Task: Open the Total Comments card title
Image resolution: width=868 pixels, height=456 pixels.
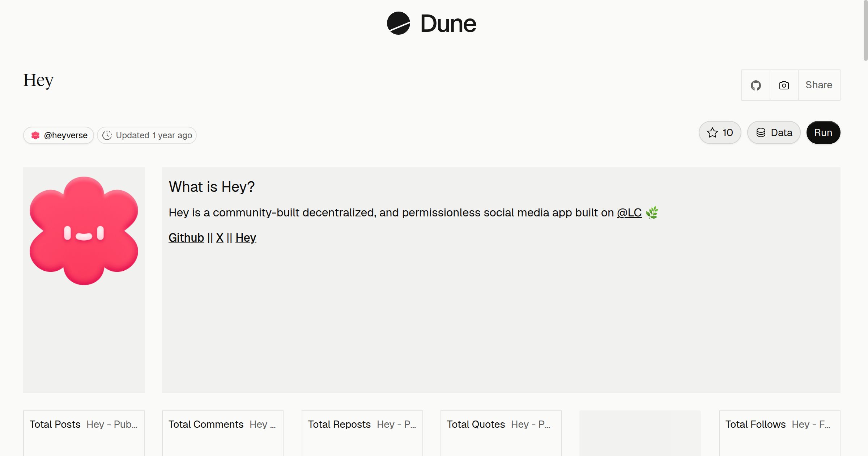Action: [206, 424]
